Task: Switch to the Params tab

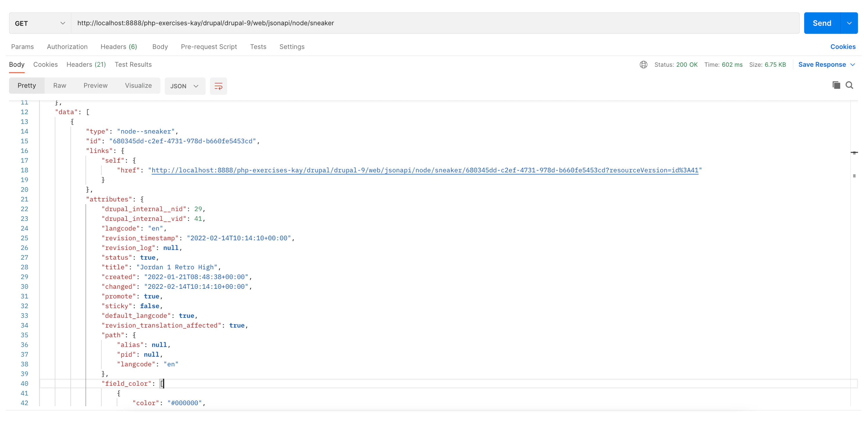Action: pyautogui.click(x=22, y=47)
